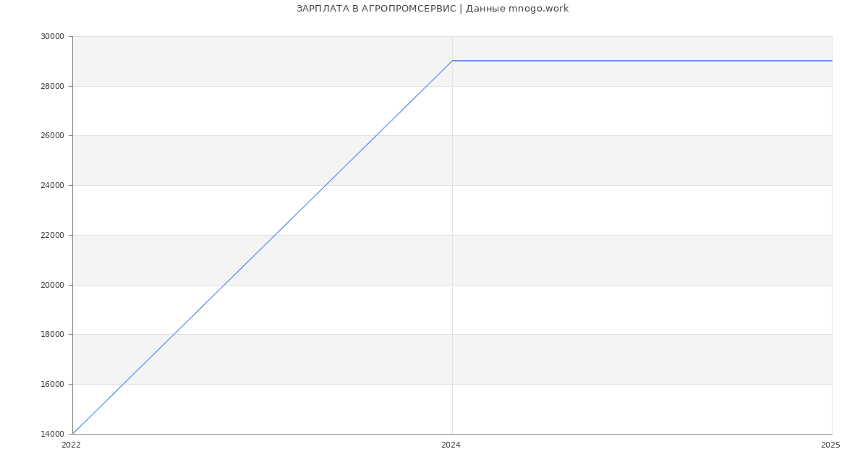Click the 2022 x-axis label
The image size is (868, 470).
coord(71,445)
